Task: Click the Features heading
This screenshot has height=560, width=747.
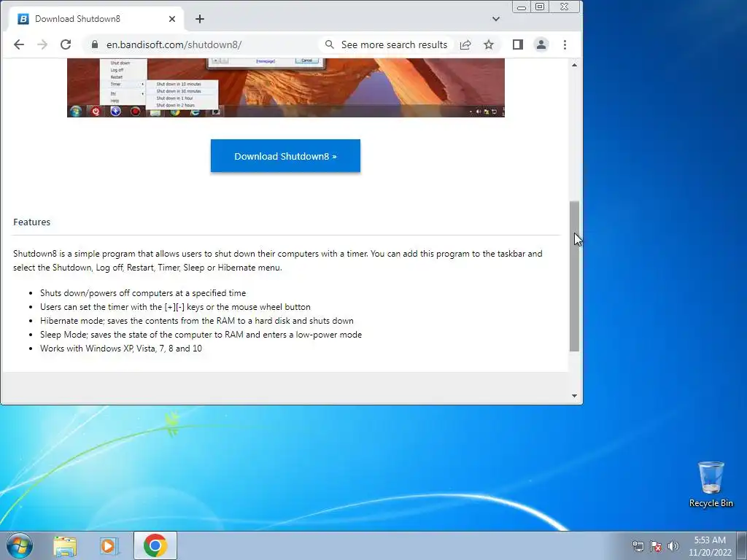Action: 32,222
